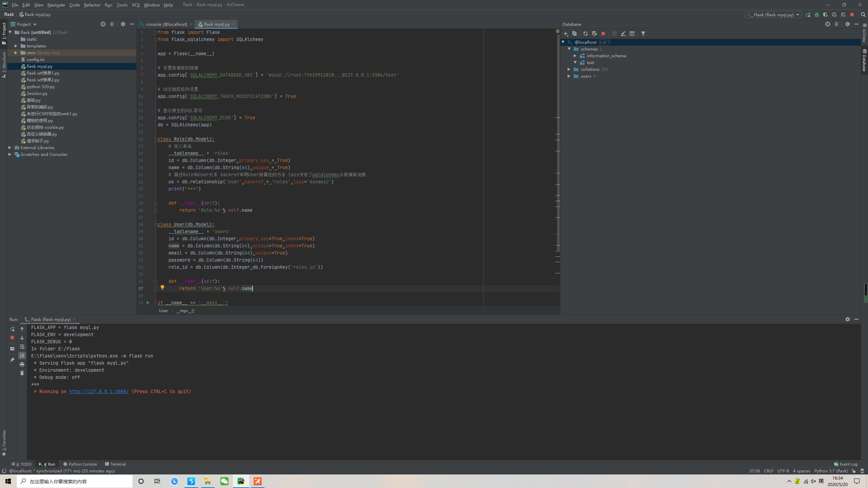Viewport: 868px width, 488px height.
Task: Expand the venv library root folder
Action: coord(16,53)
